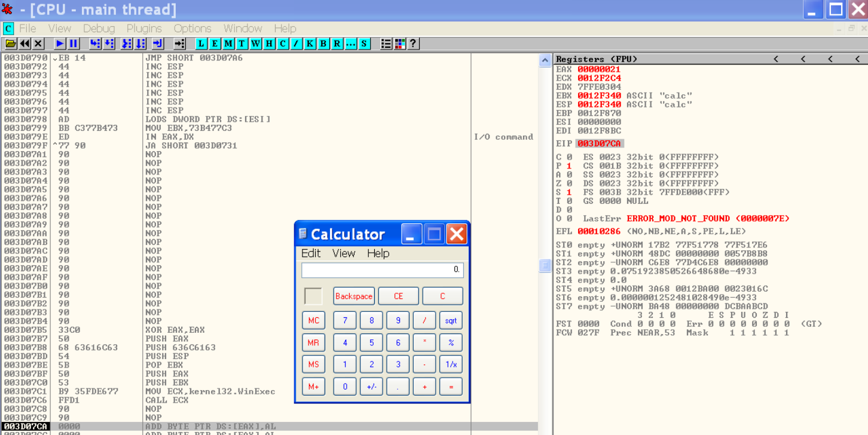
Task: Click disassembly pane scrollbar up arrow
Action: pyautogui.click(x=545, y=60)
